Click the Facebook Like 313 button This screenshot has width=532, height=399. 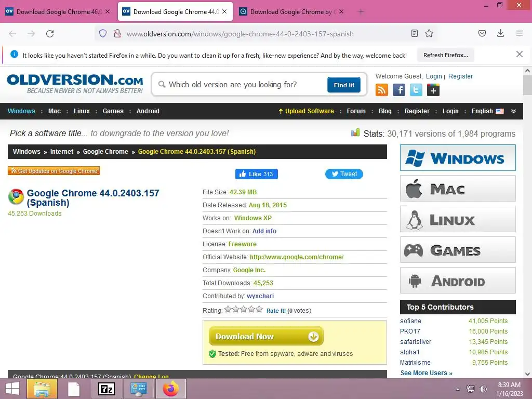point(257,174)
